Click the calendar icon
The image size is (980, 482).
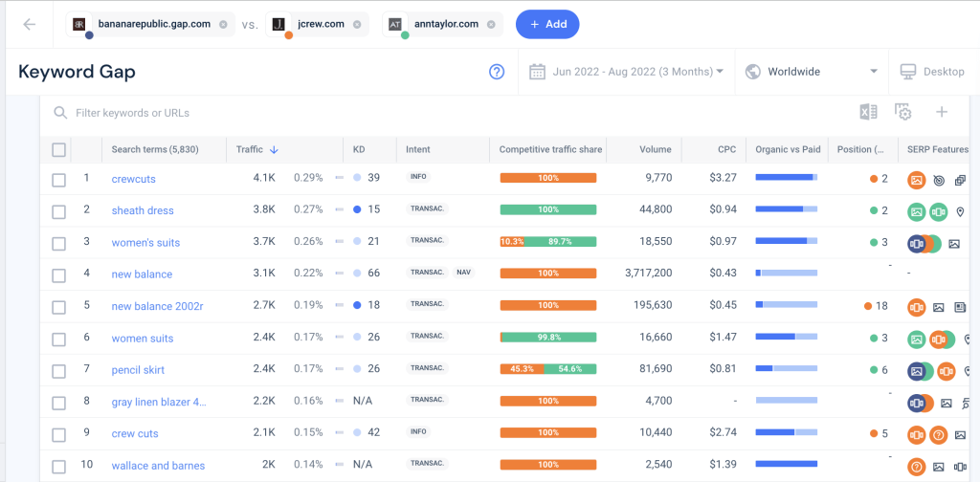tap(538, 72)
